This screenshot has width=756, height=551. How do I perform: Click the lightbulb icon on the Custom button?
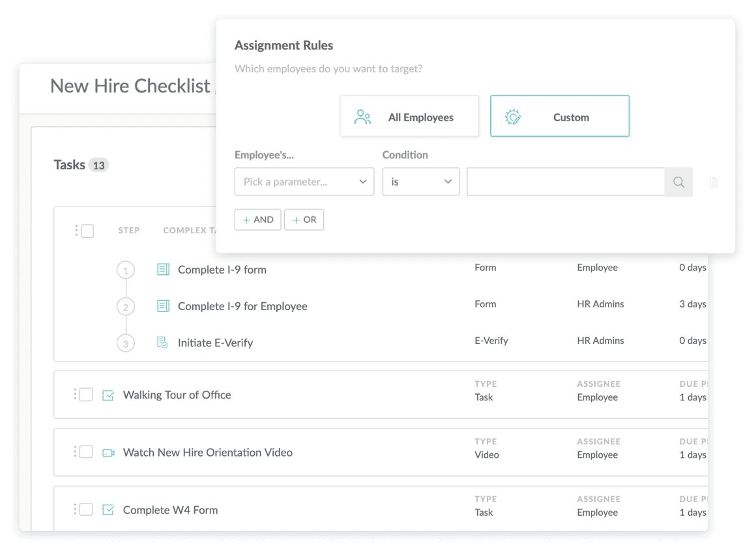click(x=514, y=116)
